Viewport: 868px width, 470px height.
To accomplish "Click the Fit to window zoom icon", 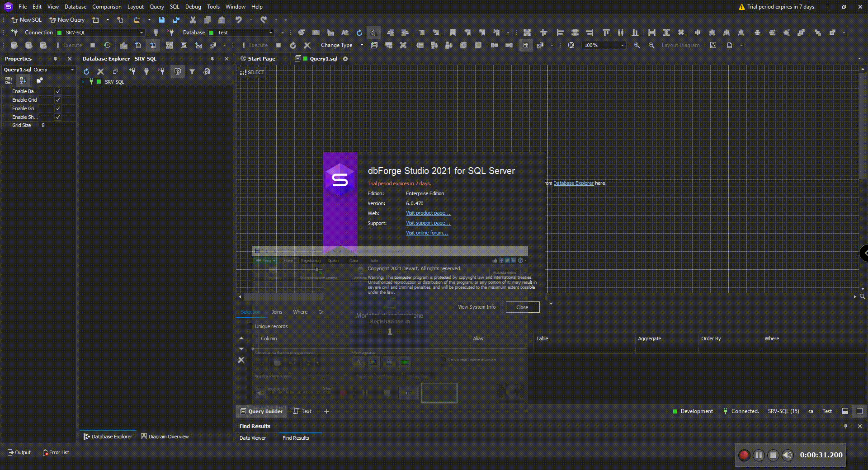I will point(571,45).
